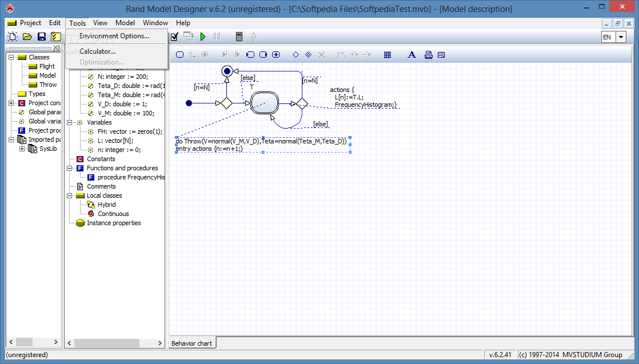Expand the Project constants node
639x364 pixels.
click(11, 103)
